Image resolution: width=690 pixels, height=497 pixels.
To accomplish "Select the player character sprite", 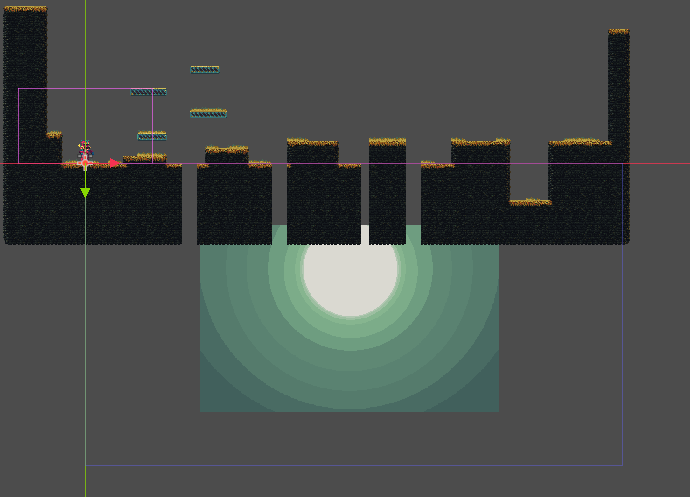I will 85,152.
